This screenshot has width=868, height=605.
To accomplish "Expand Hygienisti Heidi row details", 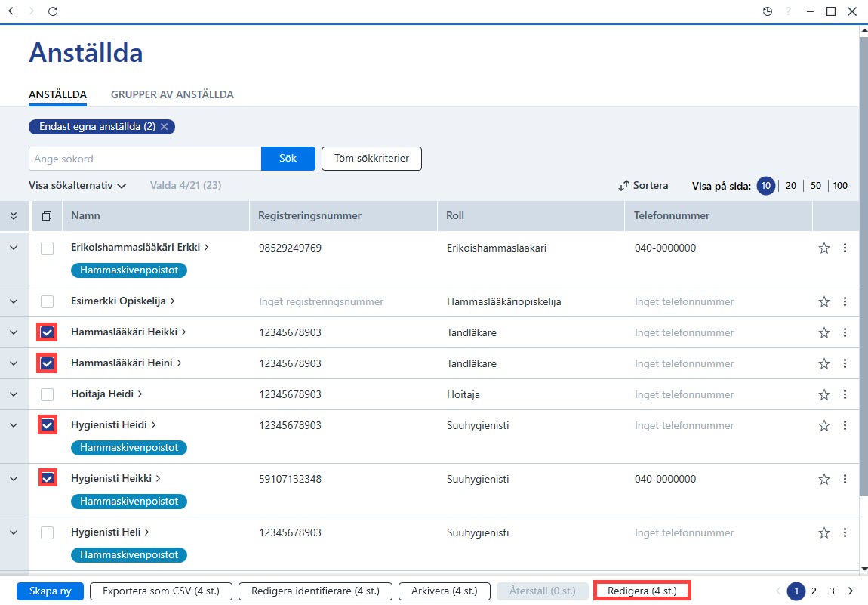I will coord(14,425).
